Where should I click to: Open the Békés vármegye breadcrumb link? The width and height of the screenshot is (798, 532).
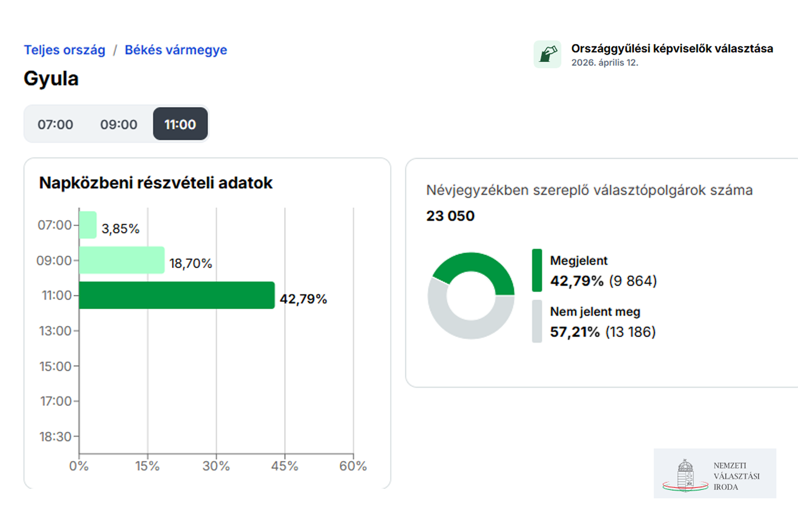tap(176, 50)
